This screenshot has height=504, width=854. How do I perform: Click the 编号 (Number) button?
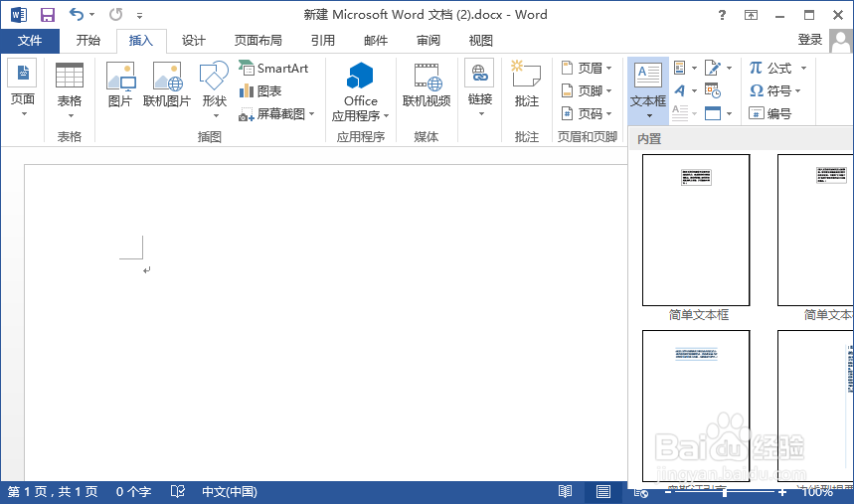tap(769, 114)
